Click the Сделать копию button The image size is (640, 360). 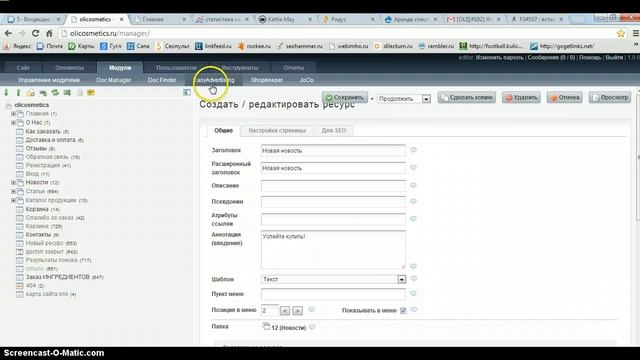pos(467,98)
